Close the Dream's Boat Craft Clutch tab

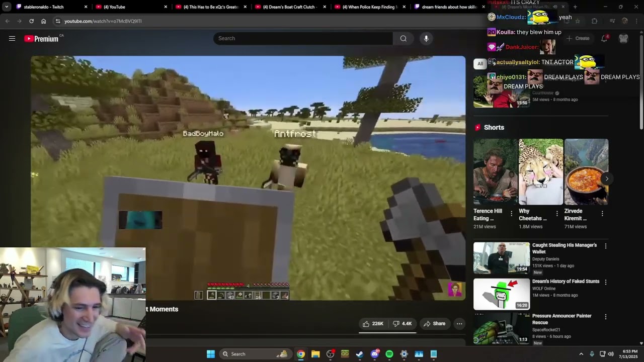[325, 7]
